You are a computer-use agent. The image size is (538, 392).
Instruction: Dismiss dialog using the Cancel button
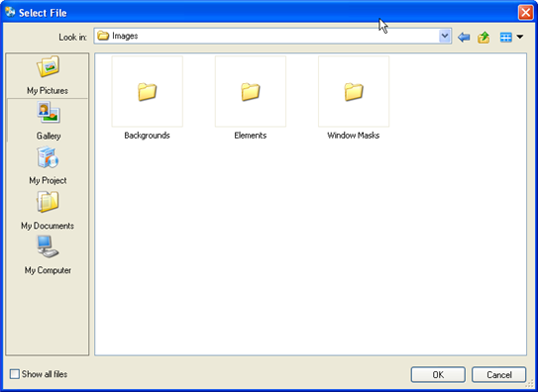pyautogui.click(x=499, y=374)
